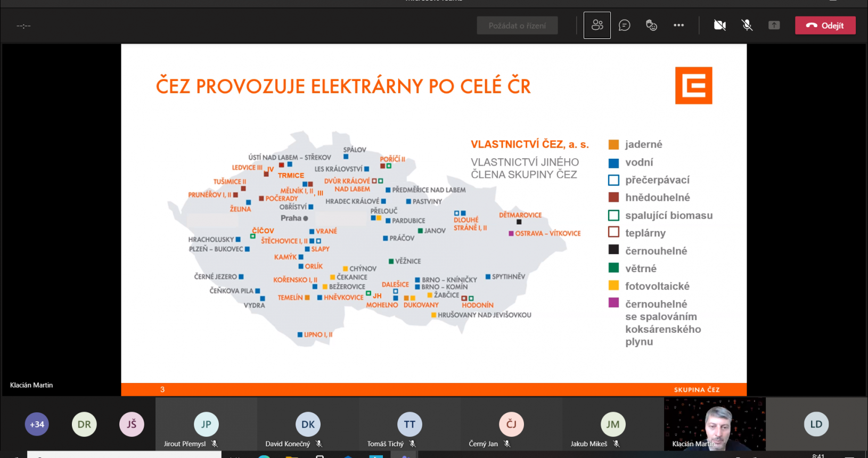This screenshot has height=458, width=868.
Task: Select the DR participant avatar
Action: point(84,424)
